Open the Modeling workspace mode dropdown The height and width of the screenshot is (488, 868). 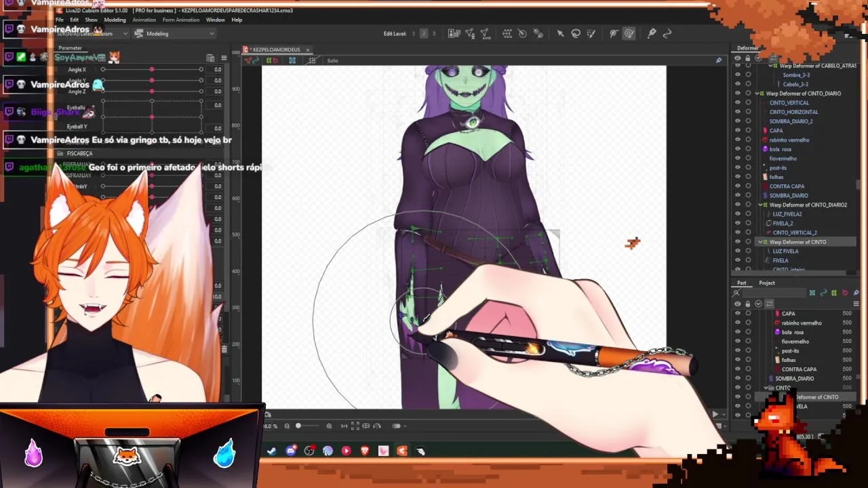coord(175,34)
